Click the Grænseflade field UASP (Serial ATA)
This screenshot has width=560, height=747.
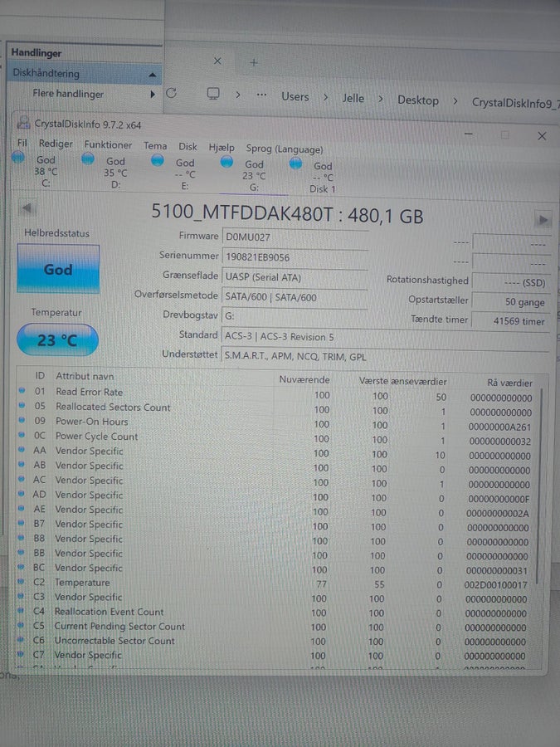point(295,276)
